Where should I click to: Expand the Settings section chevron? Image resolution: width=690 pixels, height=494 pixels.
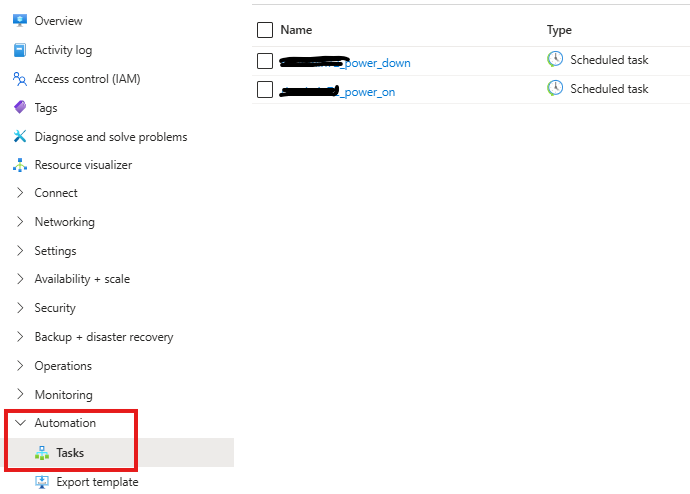[20, 251]
